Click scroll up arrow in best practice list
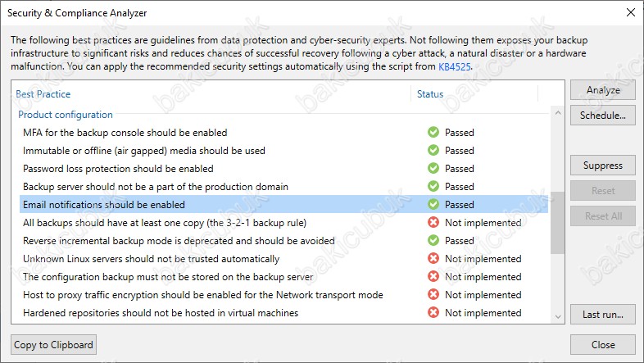 (558, 113)
